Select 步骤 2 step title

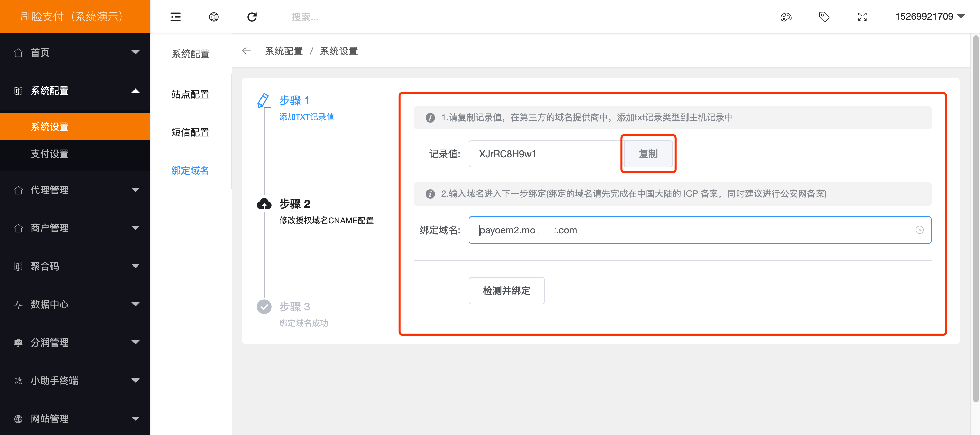[x=295, y=204]
